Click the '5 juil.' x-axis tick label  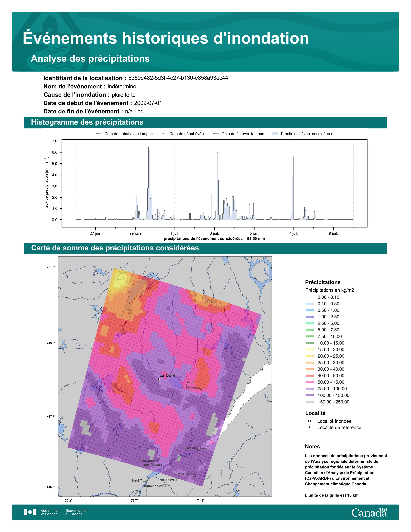254,234
